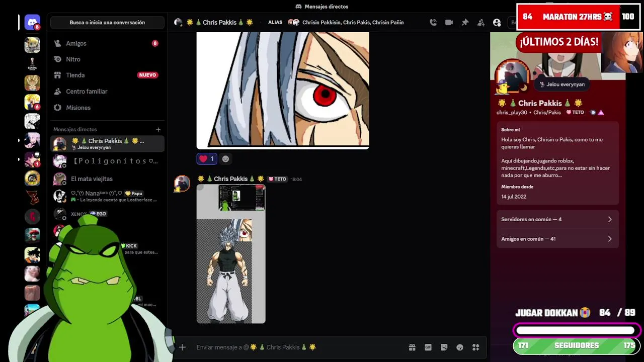Open the GIF picker
Image resolution: width=644 pixels, height=362 pixels.
click(x=428, y=347)
